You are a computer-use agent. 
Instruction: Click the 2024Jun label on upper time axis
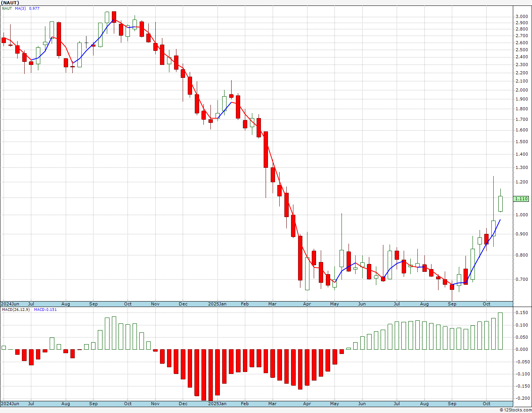point(10,304)
